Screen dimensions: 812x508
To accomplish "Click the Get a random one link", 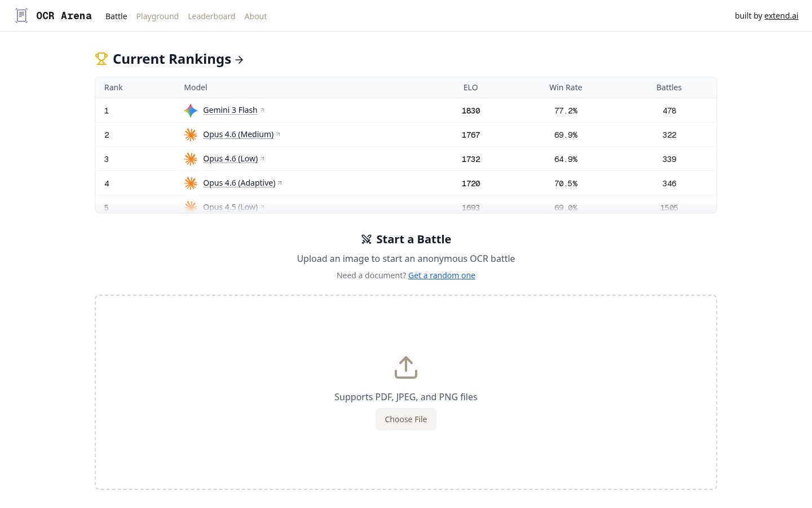I will coord(442,275).
